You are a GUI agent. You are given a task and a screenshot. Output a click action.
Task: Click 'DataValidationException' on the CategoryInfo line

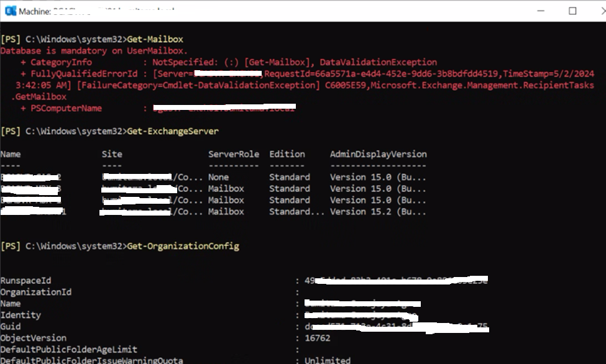pos(379,62)
